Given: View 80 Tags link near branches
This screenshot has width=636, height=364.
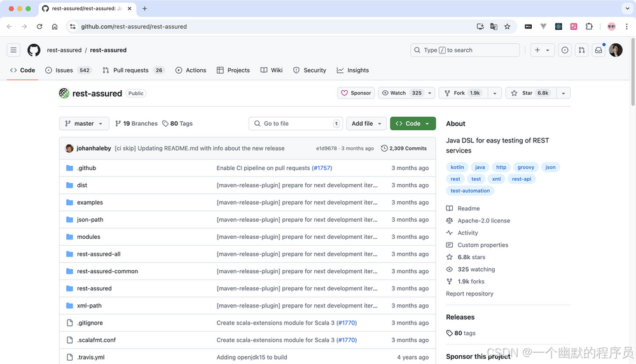Looking at the screenshot, I should 177,124.
